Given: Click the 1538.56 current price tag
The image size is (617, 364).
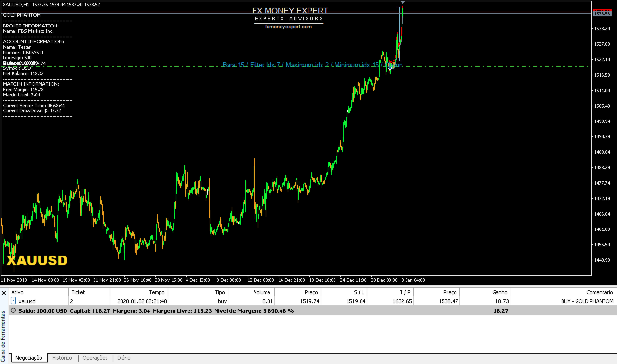Looking at the screenshot, I should click(x=603, y=14).
